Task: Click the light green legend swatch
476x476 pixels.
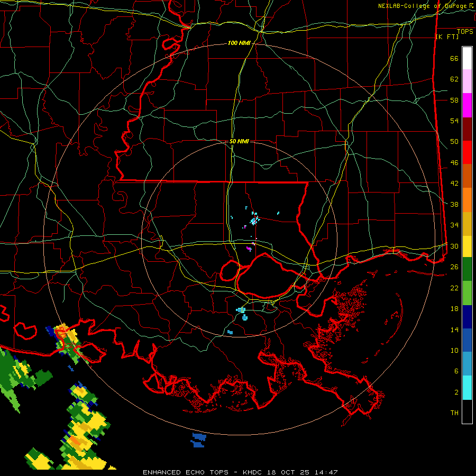Action: 467,293
